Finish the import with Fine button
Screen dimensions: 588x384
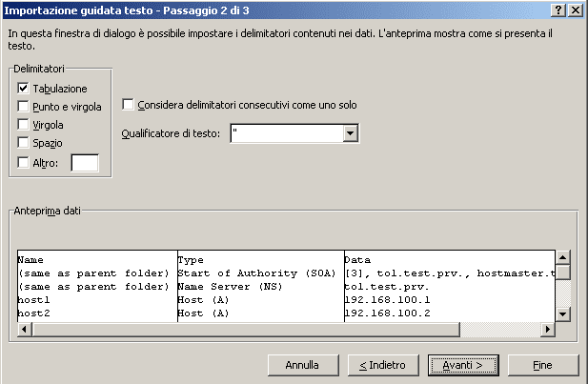[543, 365]
